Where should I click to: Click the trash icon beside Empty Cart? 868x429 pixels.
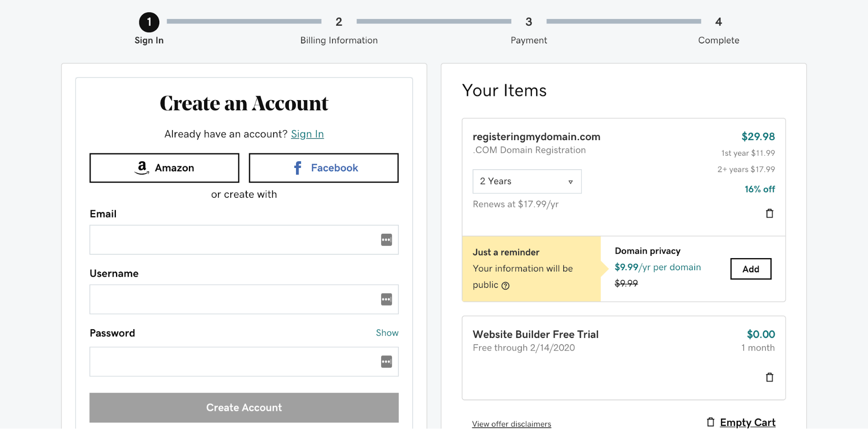coord(710,421)
